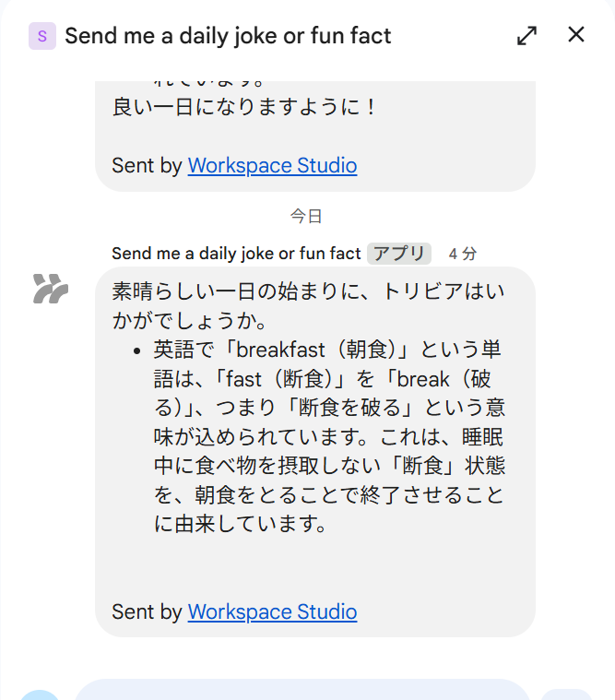The image size is (615, 700).
Task: Click the gray Workspace Studio app avatar
Action: click(51, 289)
